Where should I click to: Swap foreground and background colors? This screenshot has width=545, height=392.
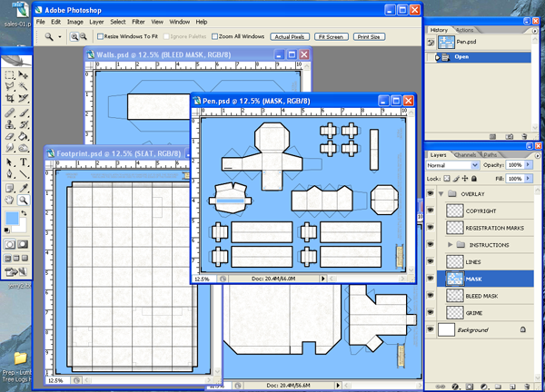click(x=24, y=213)
